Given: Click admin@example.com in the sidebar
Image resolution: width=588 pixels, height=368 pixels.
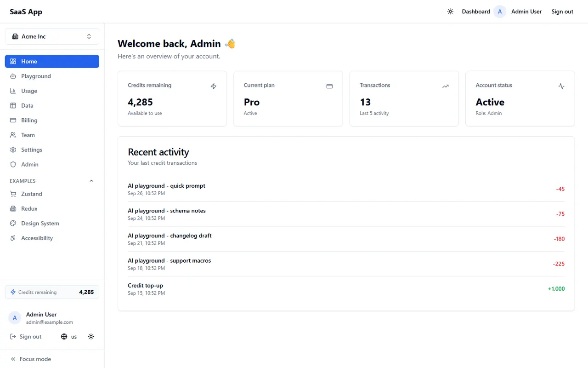Looking at the screenshot, I should 50,322.
